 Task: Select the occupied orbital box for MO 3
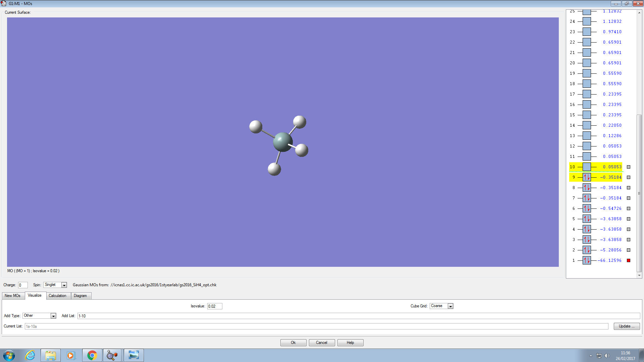pos(587,240)
